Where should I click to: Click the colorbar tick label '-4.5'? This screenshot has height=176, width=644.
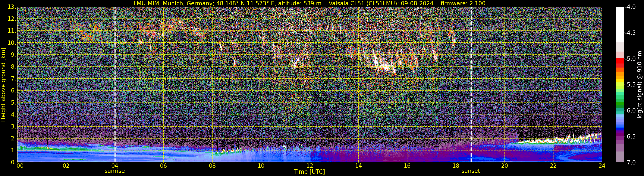(630, 33)
